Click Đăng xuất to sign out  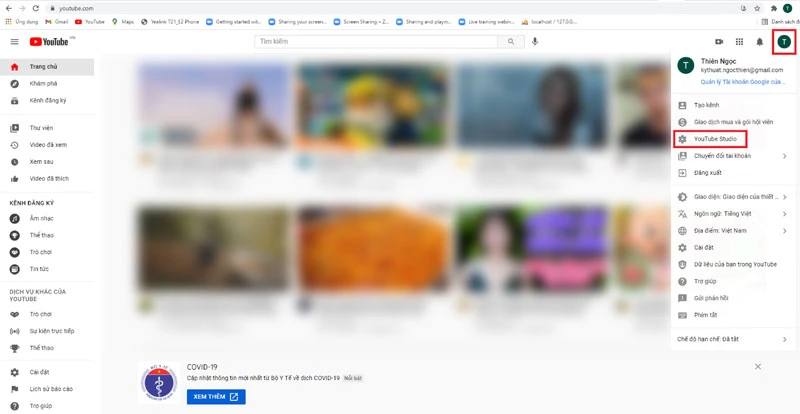click(x=734, y=173)
